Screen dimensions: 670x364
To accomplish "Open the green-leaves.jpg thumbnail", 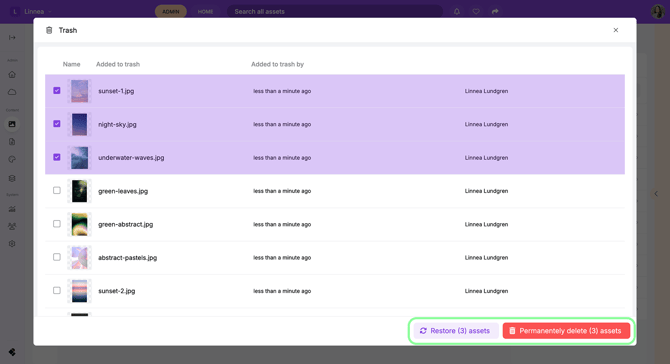I will 79,191.
